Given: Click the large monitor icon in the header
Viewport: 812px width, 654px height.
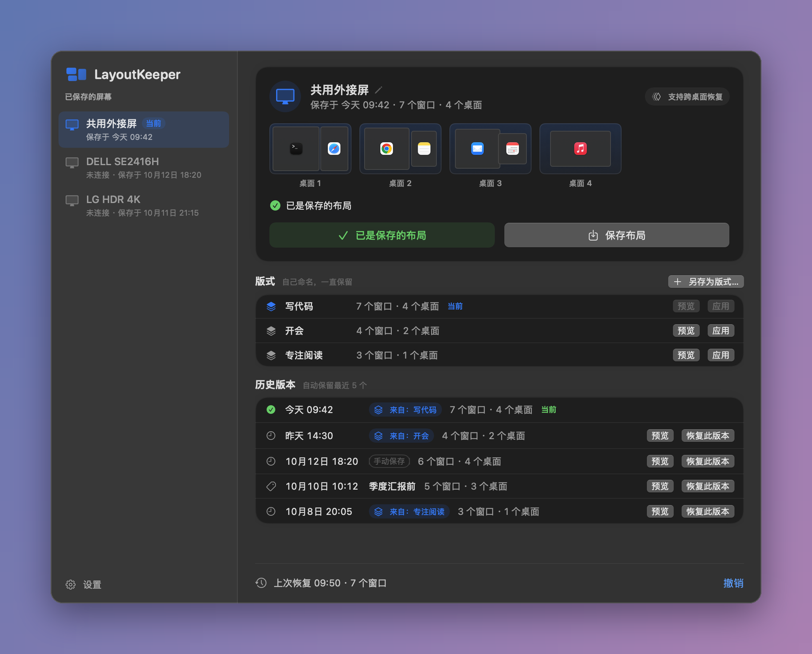Looking at the screenshot, I should [x=285, y=96].
